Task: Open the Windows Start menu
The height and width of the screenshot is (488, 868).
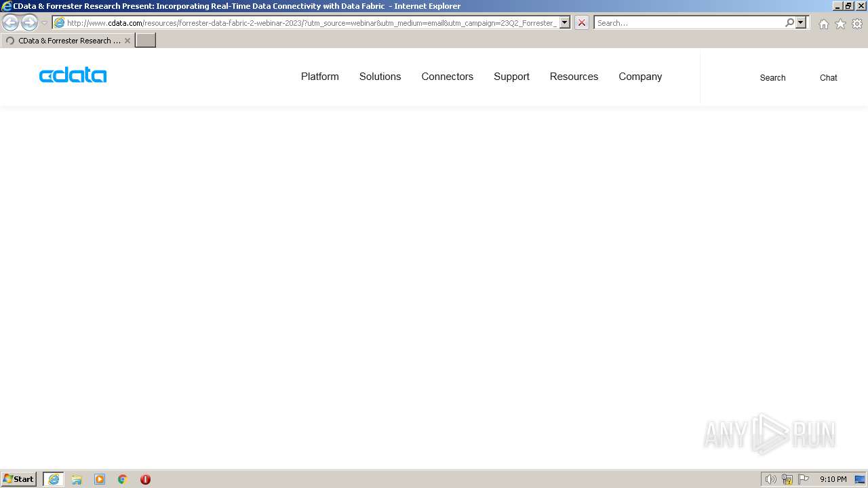Action: (19, 479)
